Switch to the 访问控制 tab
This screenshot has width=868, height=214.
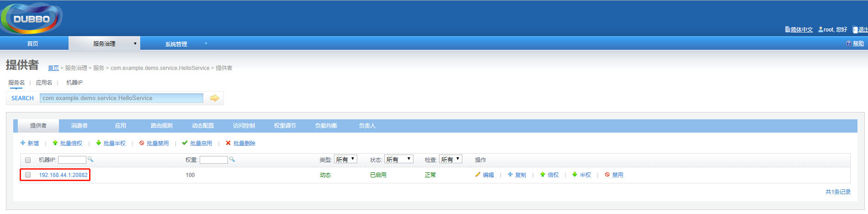pyautogui.click(x=244, y=126)
